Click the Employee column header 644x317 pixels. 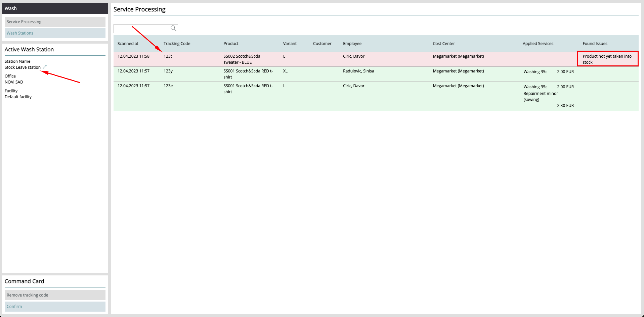352,44
